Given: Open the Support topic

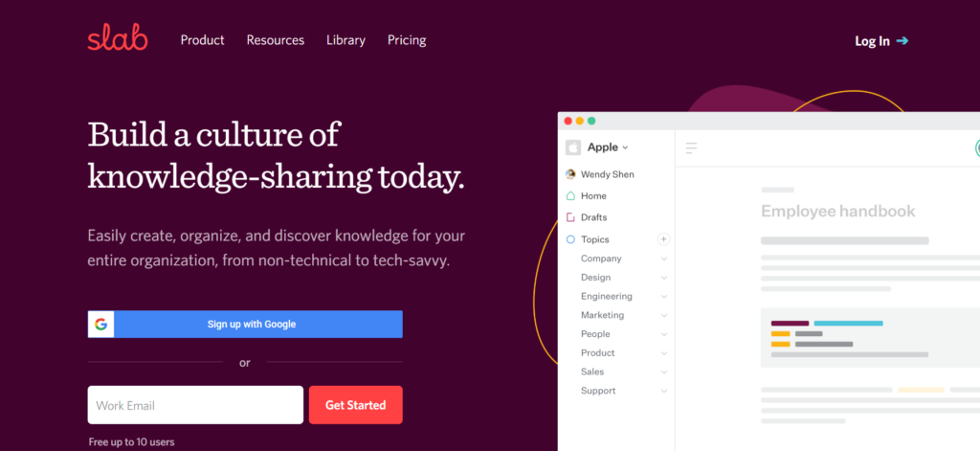Looking at the screenshot, I should [598, 391].
